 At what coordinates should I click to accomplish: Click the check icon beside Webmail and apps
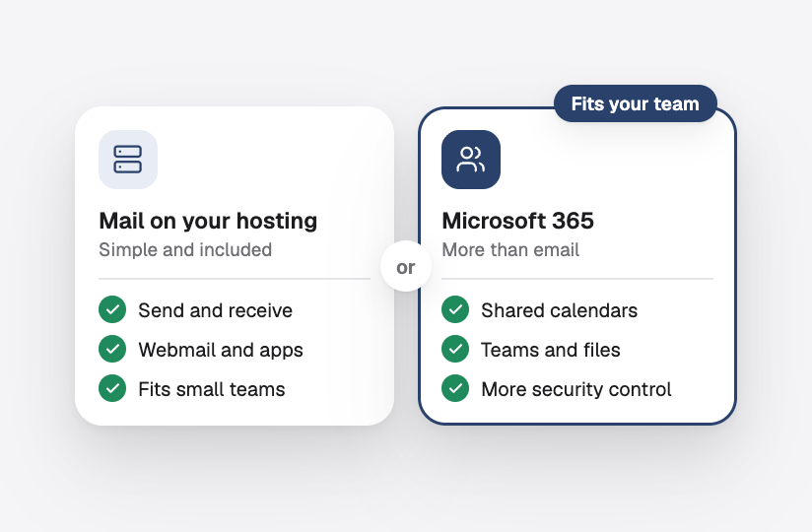pyautogui.click(x=112, y=349)
